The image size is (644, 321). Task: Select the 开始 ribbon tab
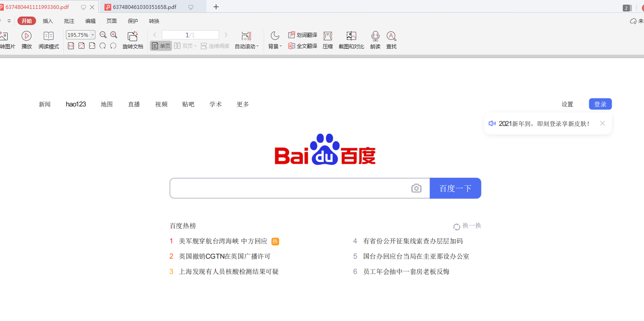click(27, 21)
